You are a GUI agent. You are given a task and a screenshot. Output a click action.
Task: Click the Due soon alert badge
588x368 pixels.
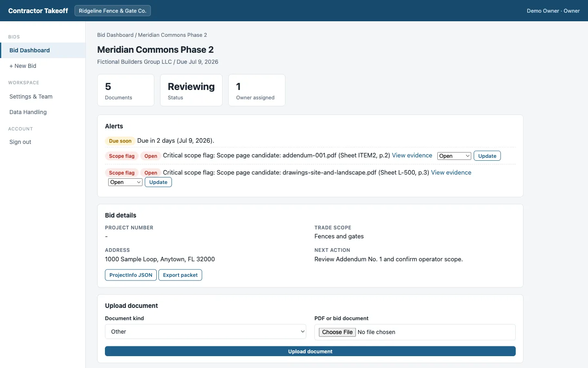(120, 141)
